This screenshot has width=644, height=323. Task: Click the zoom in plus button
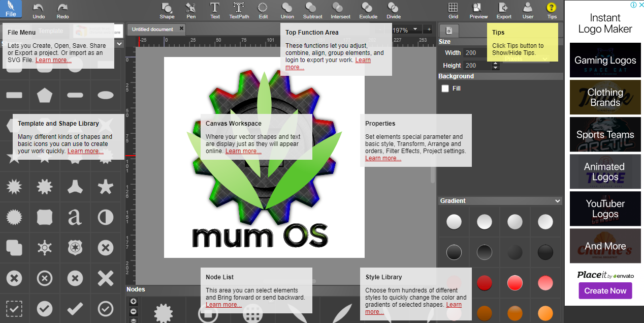tap(428, 30)
